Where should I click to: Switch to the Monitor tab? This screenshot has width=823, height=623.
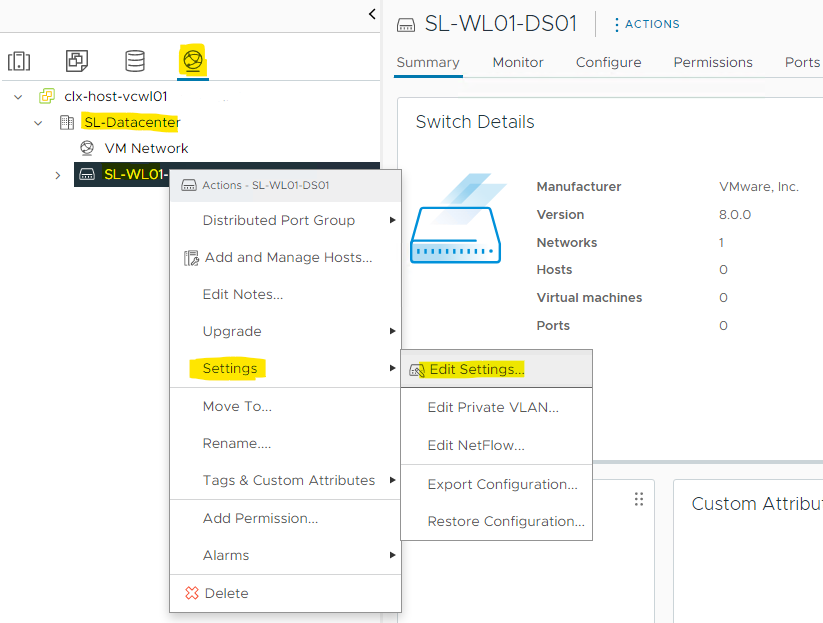[x=518, y=62]
